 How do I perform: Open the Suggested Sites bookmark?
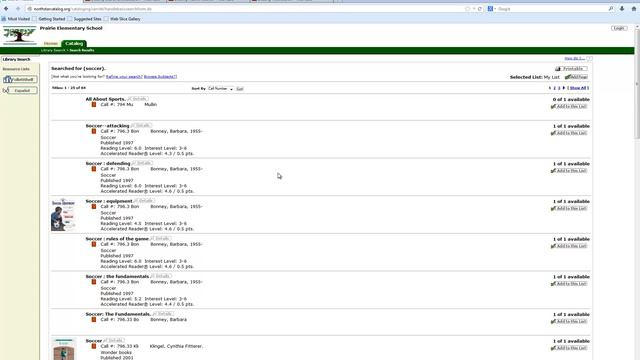84,19
